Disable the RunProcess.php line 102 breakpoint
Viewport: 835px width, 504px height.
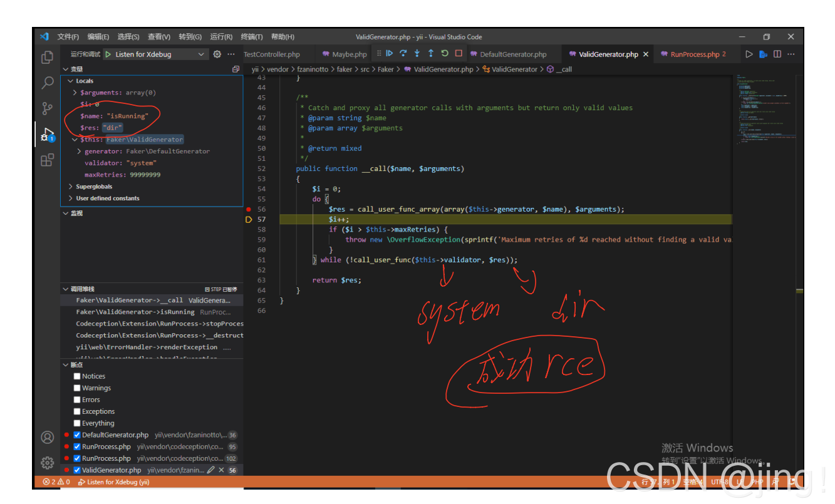77,458
